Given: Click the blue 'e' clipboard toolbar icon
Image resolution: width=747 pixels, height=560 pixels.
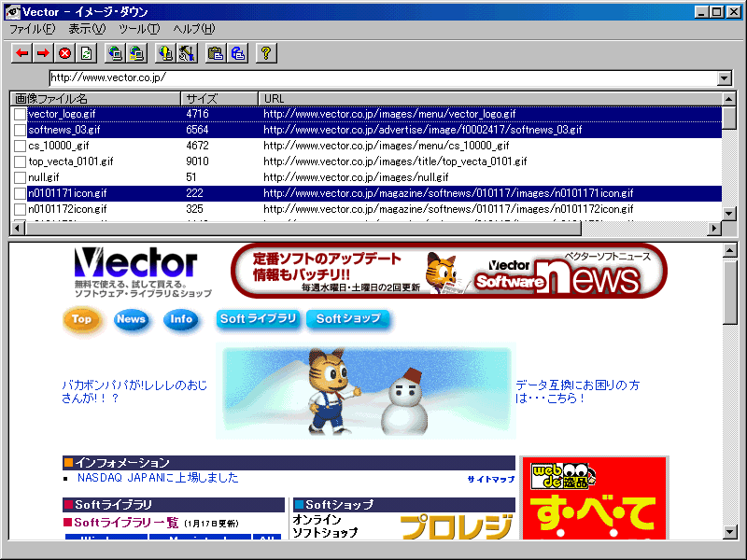Looking at the screenshot, I should pos(237,53).
